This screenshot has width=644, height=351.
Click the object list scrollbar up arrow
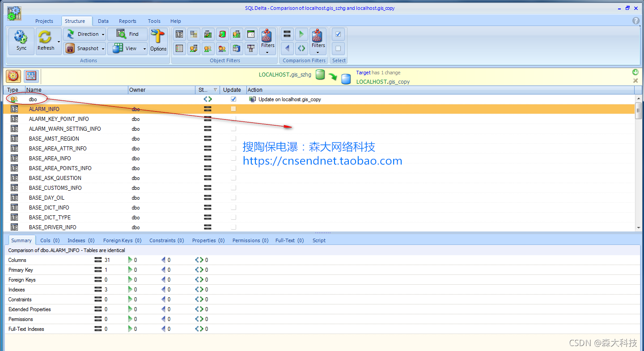[x=638, y=98]
